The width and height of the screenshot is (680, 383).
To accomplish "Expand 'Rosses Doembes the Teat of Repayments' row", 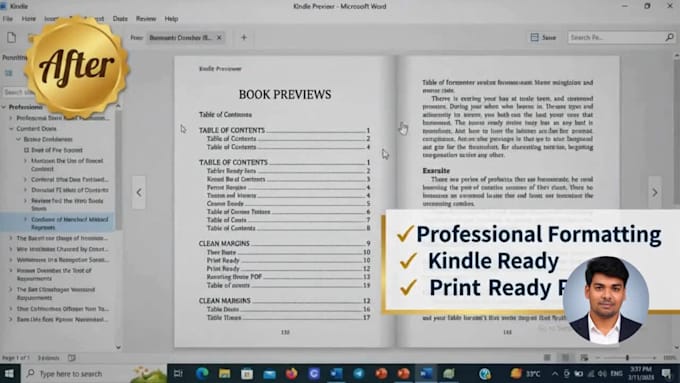I will point(11,271).
